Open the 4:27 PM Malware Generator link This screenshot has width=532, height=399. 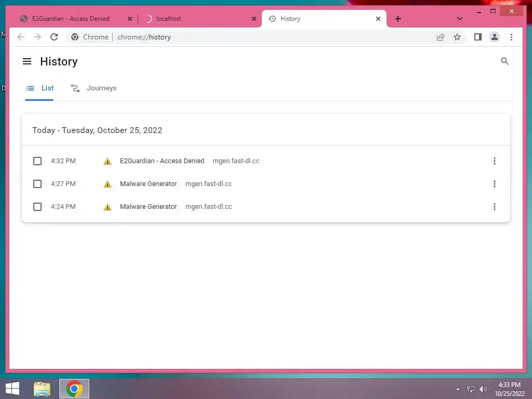click(148, 184)
